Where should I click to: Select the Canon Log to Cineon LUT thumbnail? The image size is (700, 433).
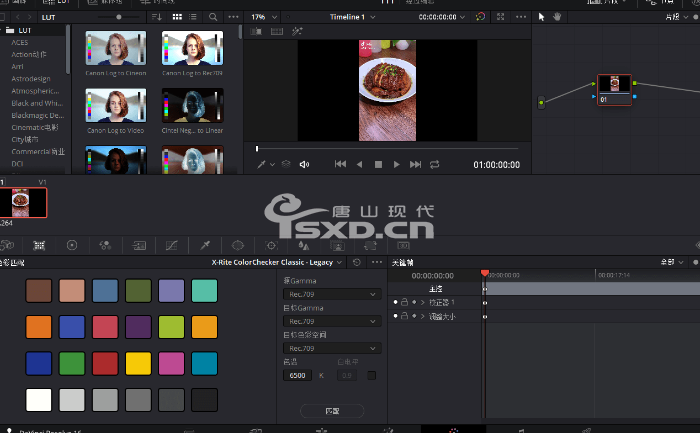[x=116, y=48]
